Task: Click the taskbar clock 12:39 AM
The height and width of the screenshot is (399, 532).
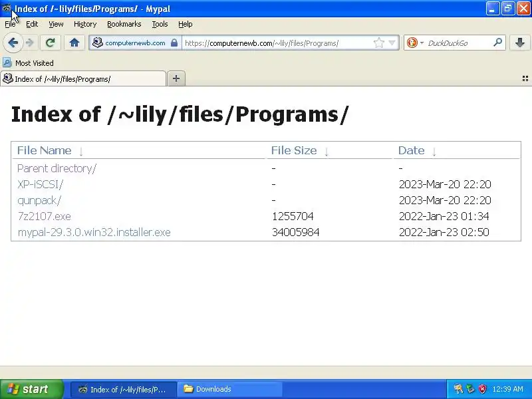Action: (507, 389)
